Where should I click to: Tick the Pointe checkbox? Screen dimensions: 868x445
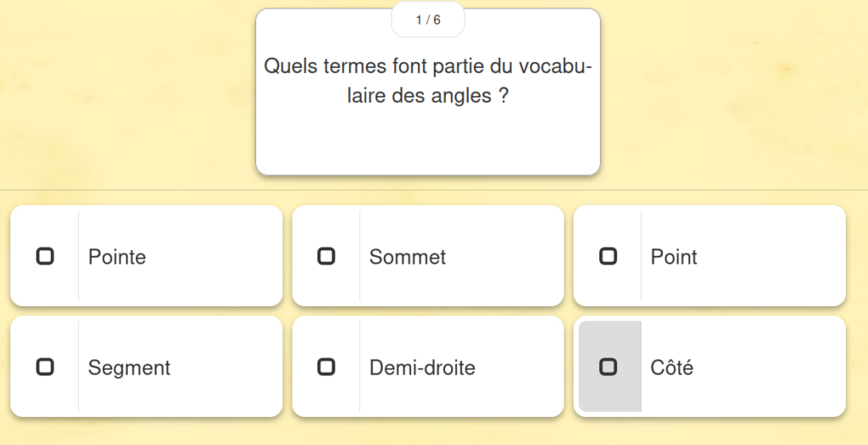coord(45,256)
